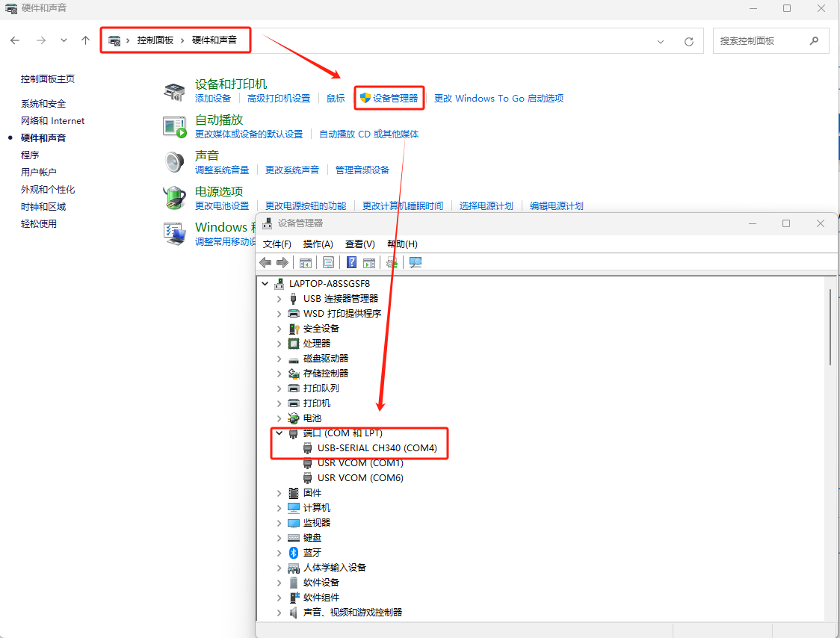Click 控制面板 breadcrumb in address bar
This screenshot has height=638, width=840.
click(155, 40)
